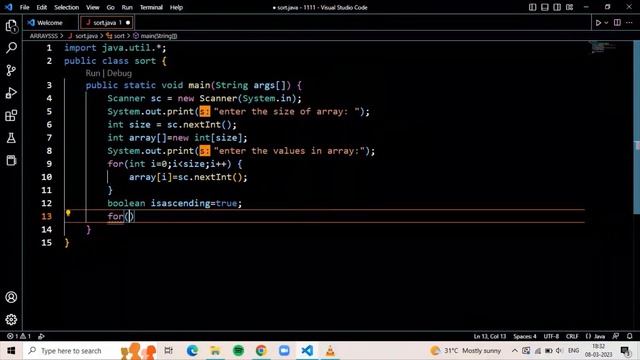Split the editor to the right

pyautogui.click(x=617, y=23)
